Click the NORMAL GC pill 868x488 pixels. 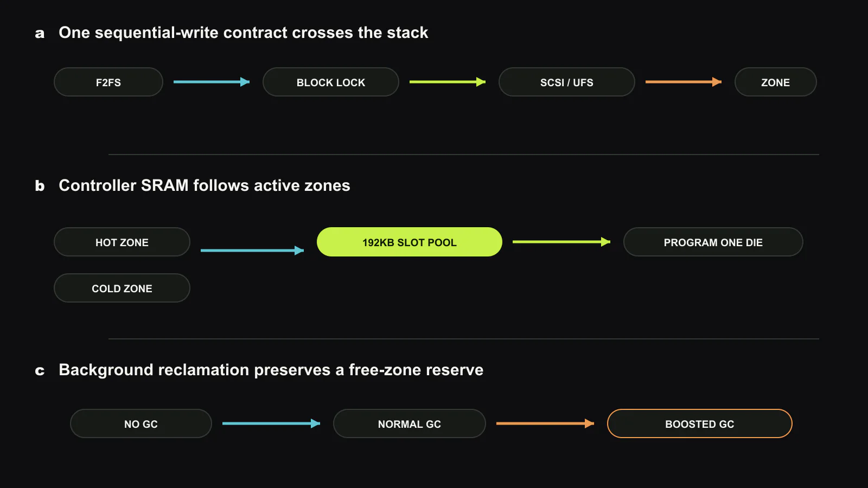(410, 423)
